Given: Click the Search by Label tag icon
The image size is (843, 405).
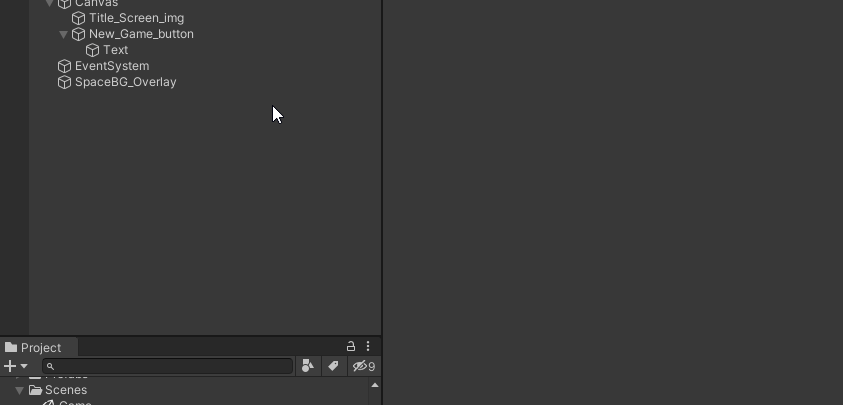Looking at the screenshot, I should point(333,366).
